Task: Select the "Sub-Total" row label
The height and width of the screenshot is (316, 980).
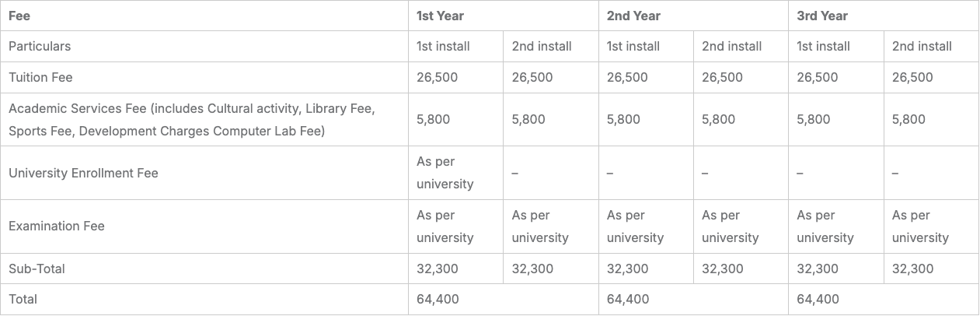Action: click(x=37, y=269)
